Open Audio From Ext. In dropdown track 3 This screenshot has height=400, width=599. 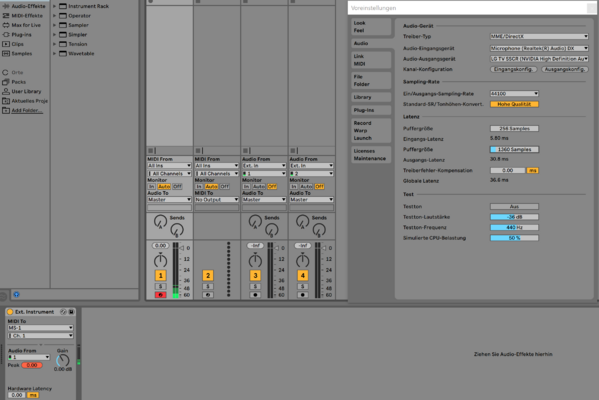(264, 165)
